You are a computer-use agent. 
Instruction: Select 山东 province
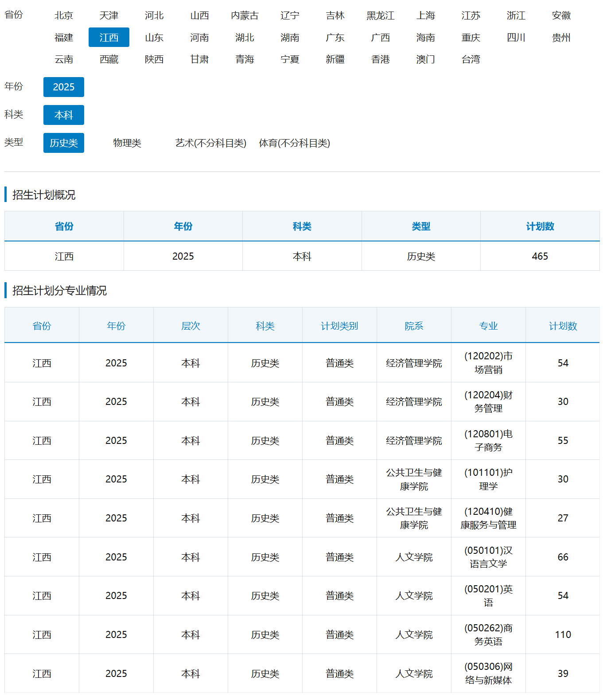click(x=154, y=38)
